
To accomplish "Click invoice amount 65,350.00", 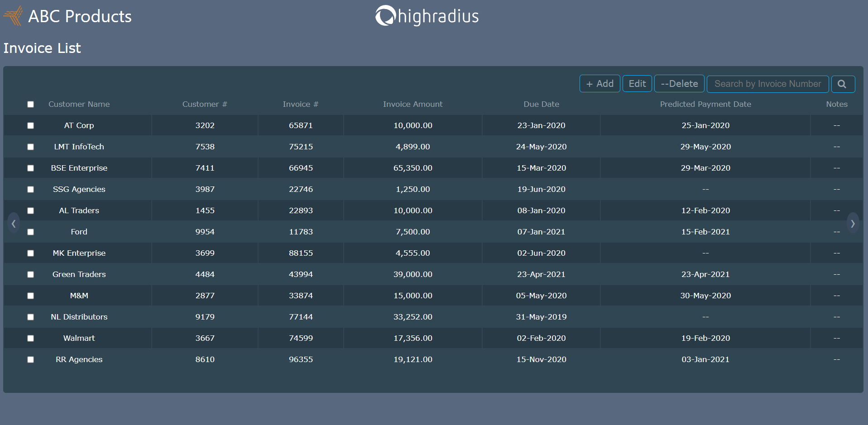I will click(412, 168).
